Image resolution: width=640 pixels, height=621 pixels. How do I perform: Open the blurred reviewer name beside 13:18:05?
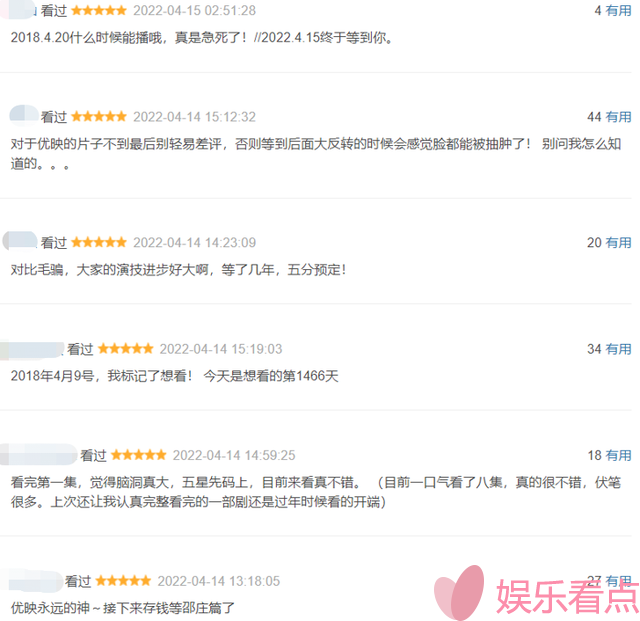[x=31, y=581]
